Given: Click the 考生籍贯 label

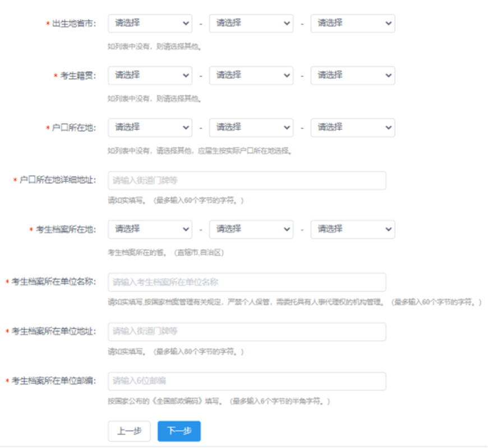Looking at the screenshot, I should [78, 76].
